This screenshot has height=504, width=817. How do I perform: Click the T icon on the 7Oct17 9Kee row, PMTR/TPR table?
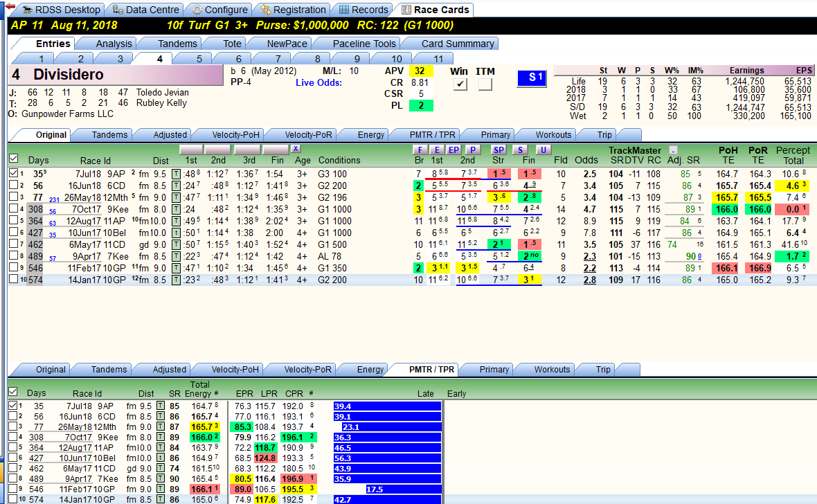coord(161,438)
